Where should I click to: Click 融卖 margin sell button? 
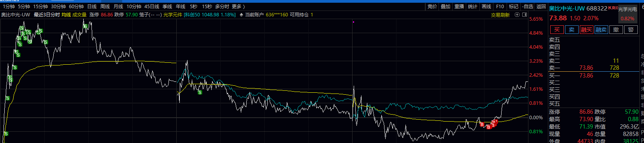coord(601,30)
